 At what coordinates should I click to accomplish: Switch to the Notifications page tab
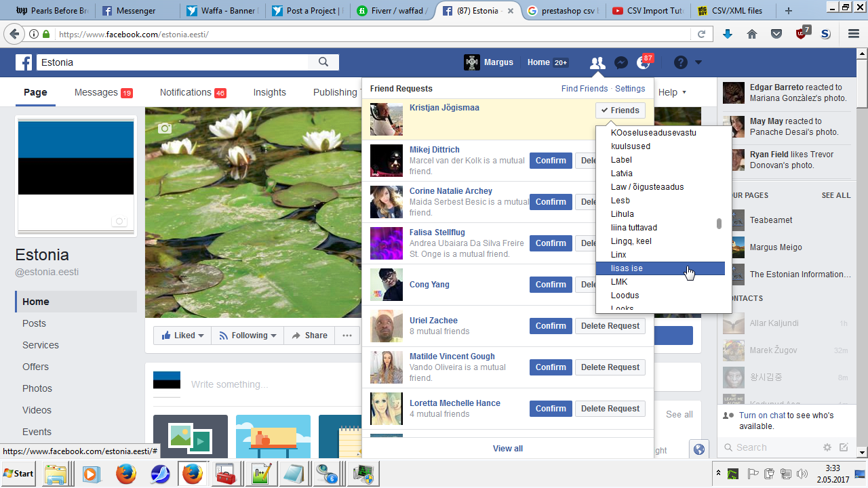pos(193,93)
